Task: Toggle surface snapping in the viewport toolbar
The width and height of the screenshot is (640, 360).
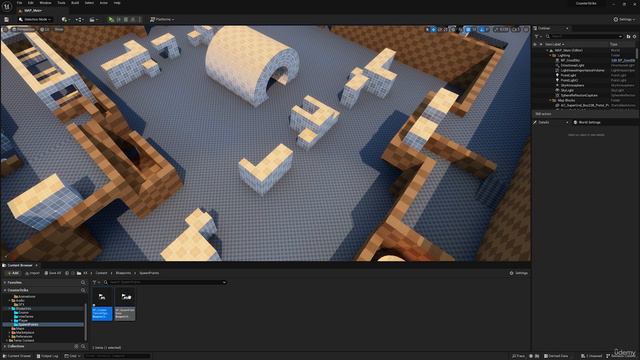Action: (460, 29)
